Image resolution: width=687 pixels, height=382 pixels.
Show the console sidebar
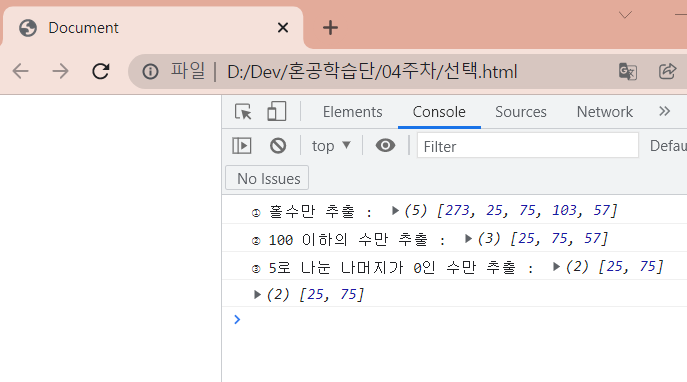point(242,145)
